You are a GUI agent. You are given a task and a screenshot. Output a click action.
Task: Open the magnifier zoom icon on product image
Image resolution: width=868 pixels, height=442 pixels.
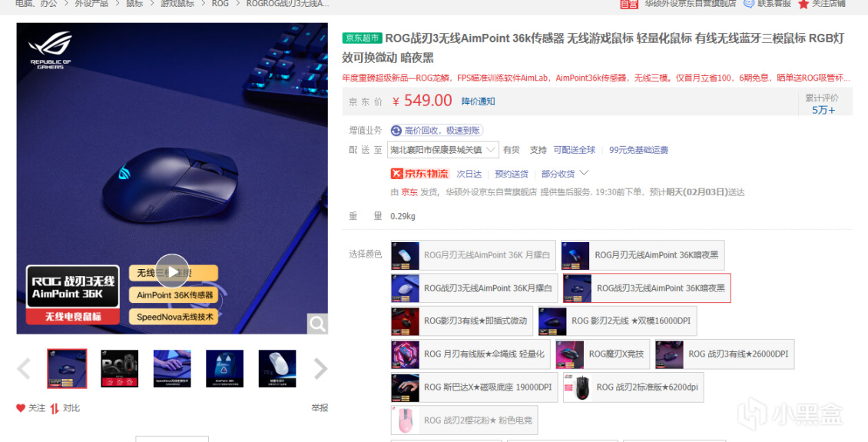317,324
